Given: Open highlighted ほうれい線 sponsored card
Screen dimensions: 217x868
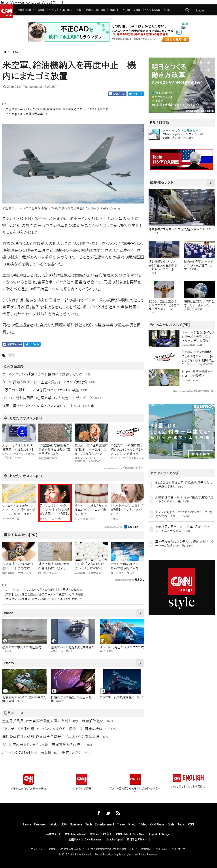Looking at the screenshot, I should point(55,503).
